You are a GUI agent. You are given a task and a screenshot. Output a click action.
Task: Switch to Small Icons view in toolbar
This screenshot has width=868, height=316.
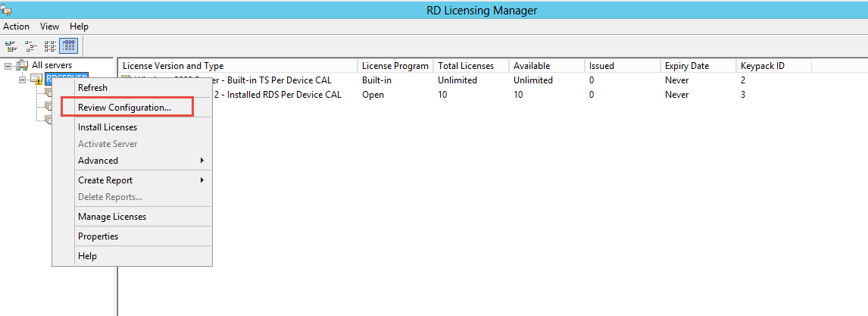tap(30, 46)
